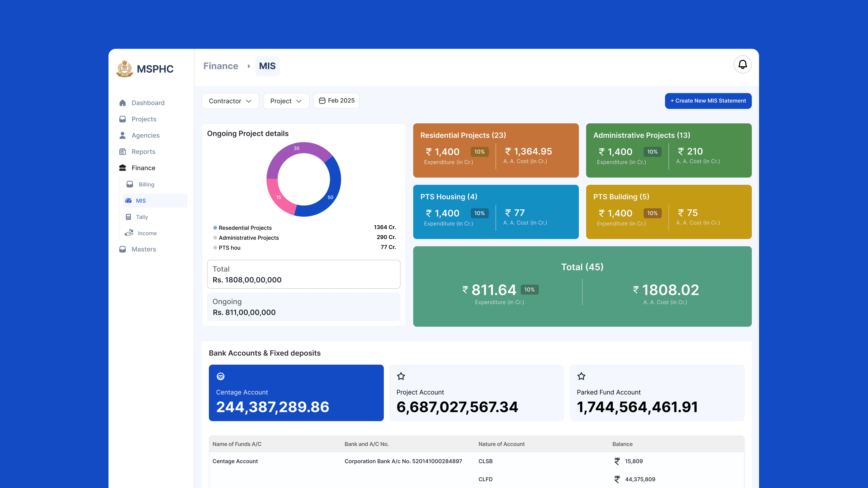The height and width of the screenshot is (488, 868).
Task: Open Projects from the sidebar
Action: point(144,119)
